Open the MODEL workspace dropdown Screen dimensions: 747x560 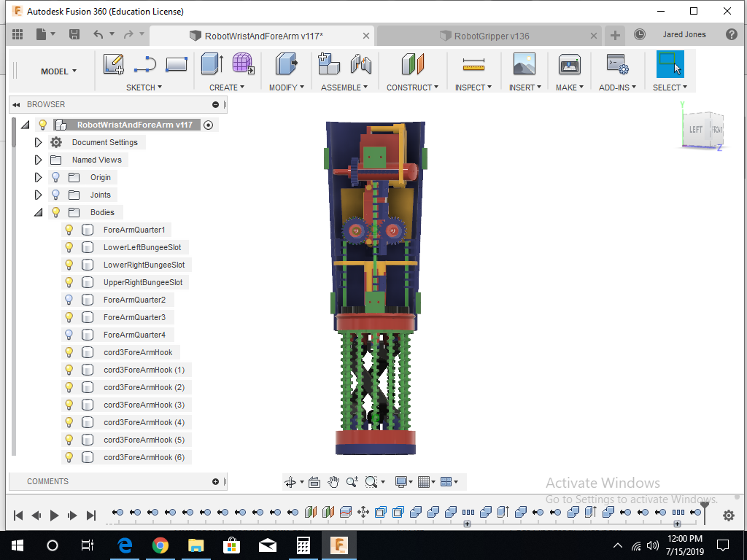(58, 71)
